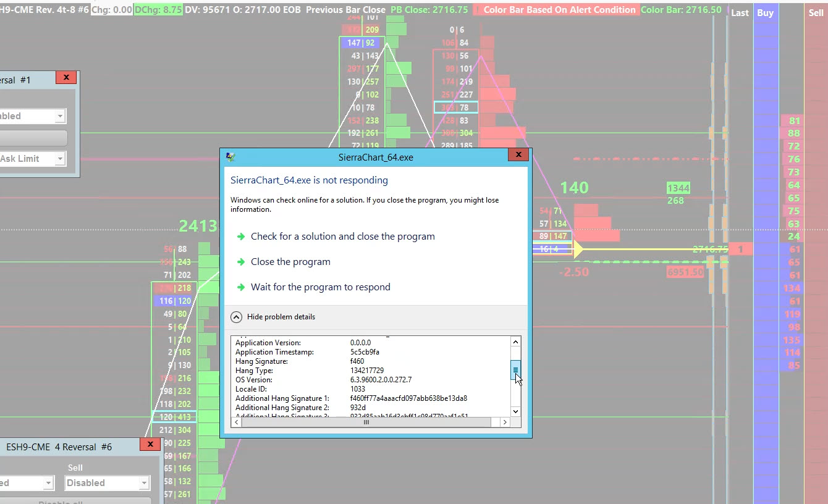Viewport: 828px width, 504px height.
Task: Click the locale value 1033
Action: click(x=358, y=389)
